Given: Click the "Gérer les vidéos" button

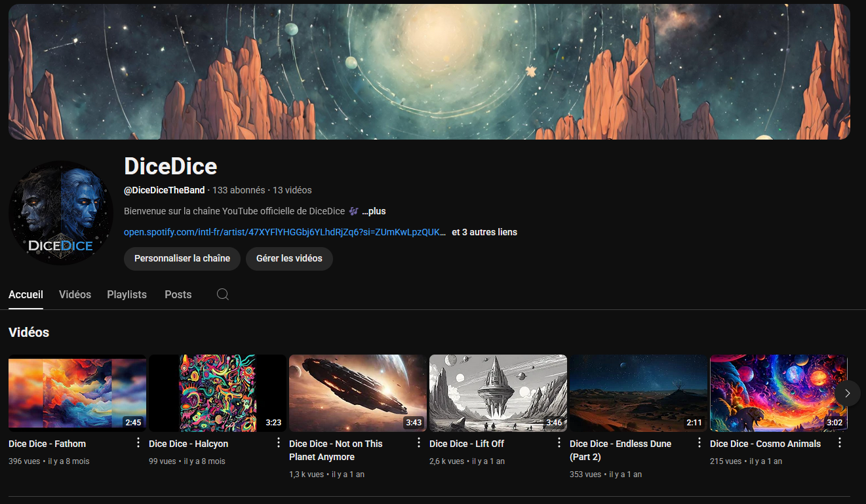Looking at the screenshot, I should click(x=289, y=258).
